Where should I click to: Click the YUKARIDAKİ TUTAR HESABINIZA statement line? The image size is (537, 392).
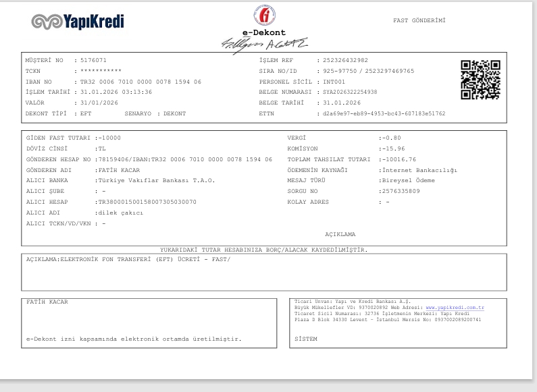pos(263,250)
